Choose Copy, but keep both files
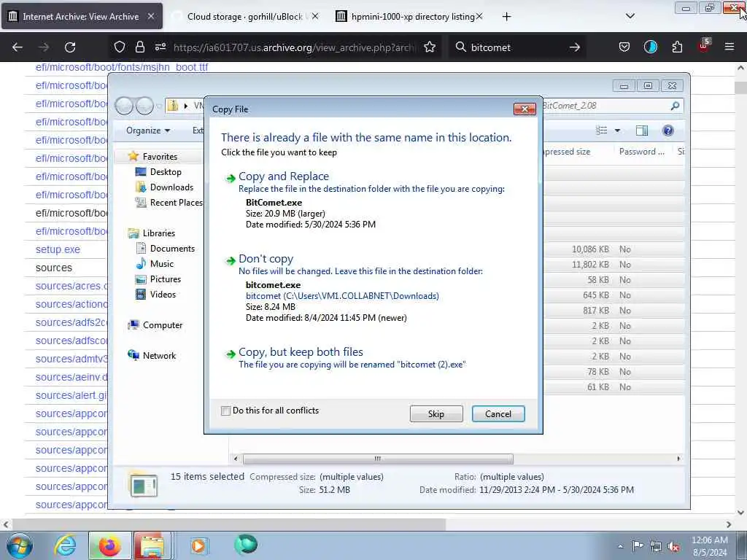 tap(301, 352)
